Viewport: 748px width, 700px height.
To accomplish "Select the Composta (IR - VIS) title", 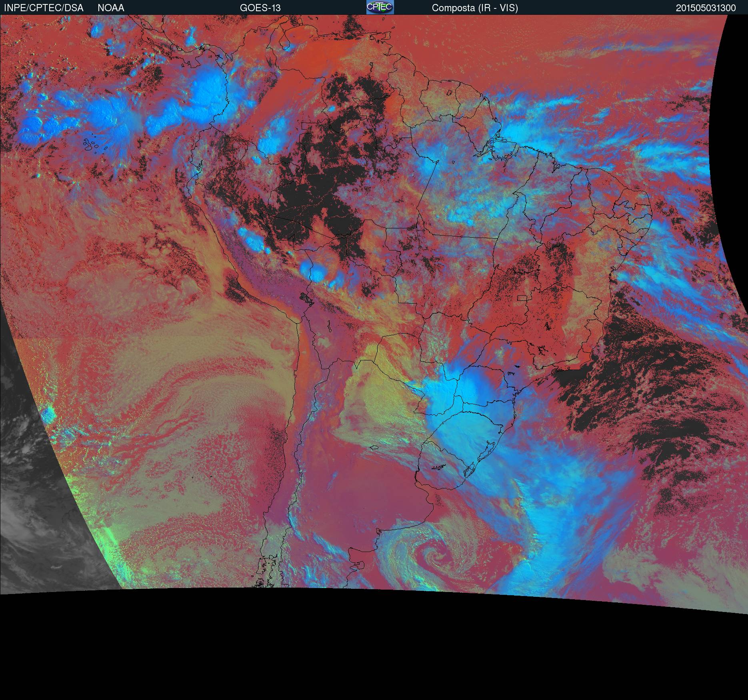I will point(475,8).
